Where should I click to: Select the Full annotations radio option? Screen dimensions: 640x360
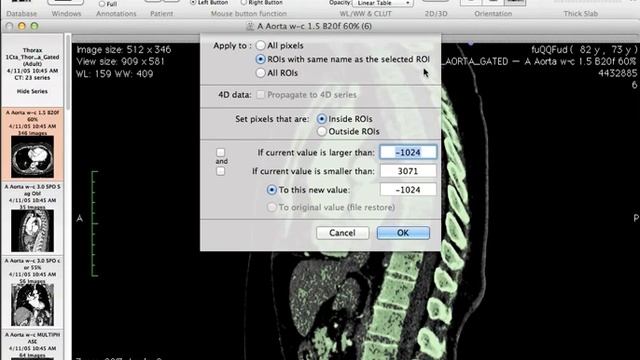click(102, 4)
